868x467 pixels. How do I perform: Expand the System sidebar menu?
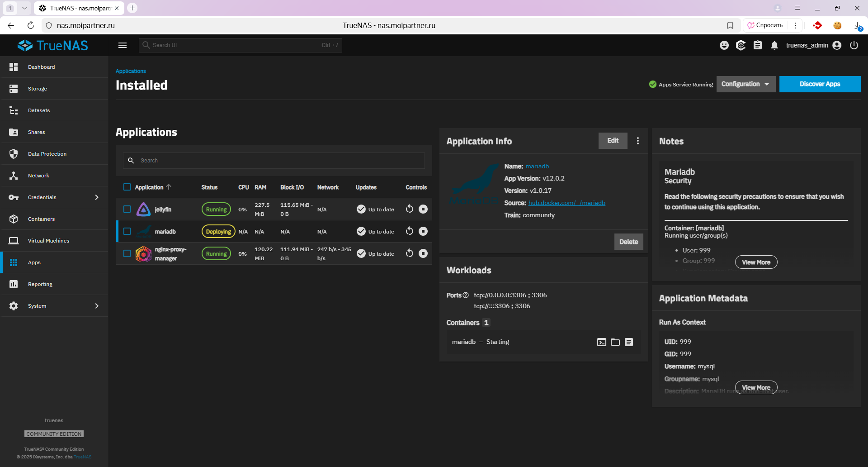click(x=54, y=306)
